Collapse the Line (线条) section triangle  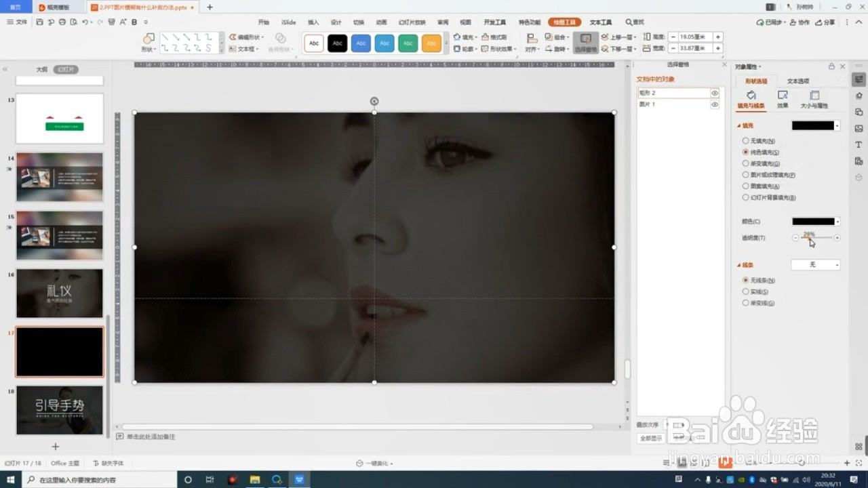(739, 265)
